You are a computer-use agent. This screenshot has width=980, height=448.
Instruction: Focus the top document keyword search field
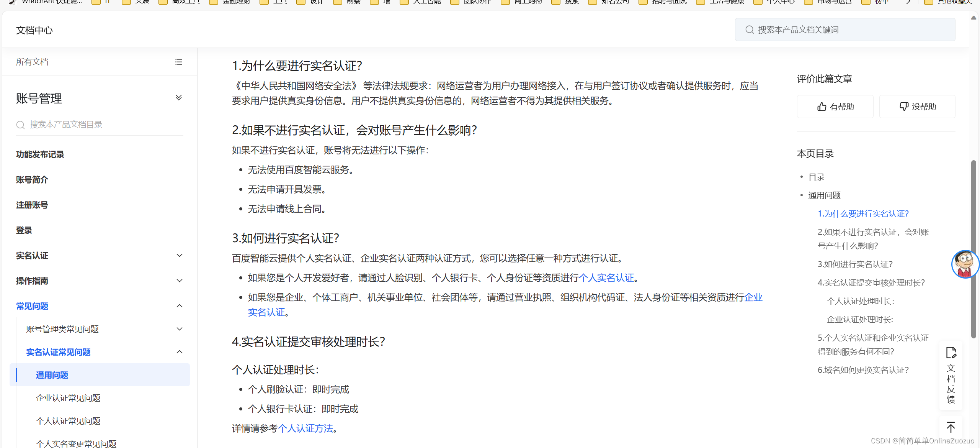click(845, 30)
